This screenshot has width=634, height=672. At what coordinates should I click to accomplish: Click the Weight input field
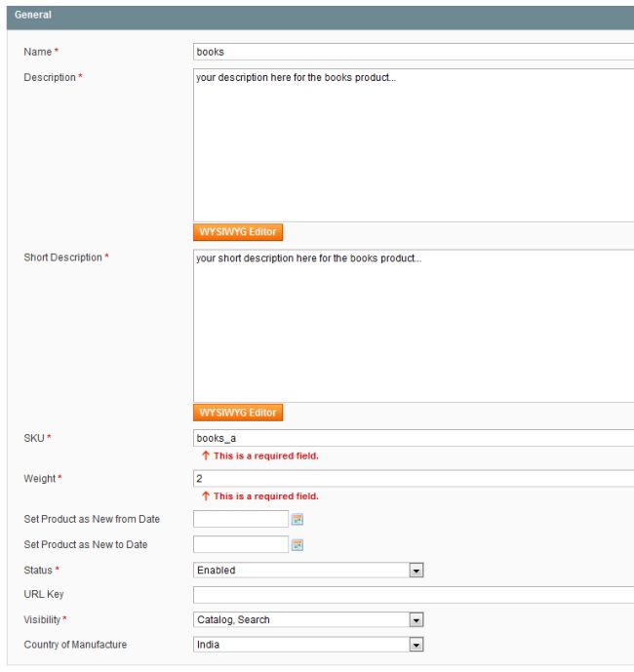tap(414, 478)
